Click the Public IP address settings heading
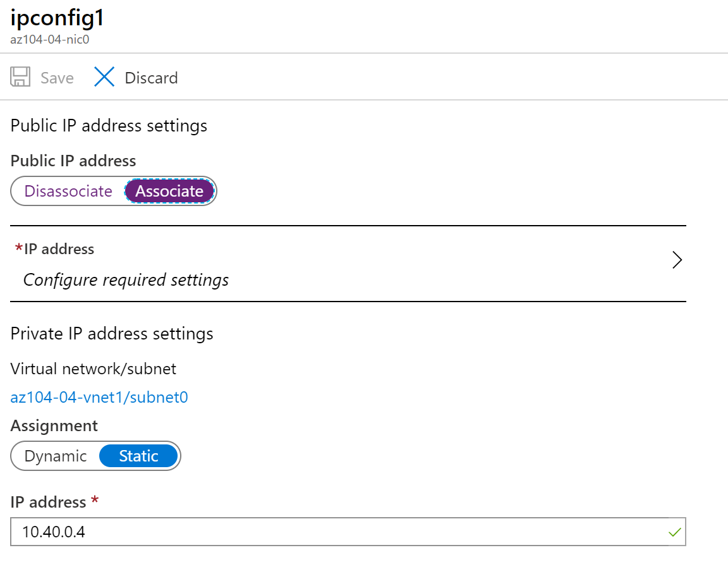Viewport: 728px width, 574px height. pyautogui.click(x=108, y=125)
